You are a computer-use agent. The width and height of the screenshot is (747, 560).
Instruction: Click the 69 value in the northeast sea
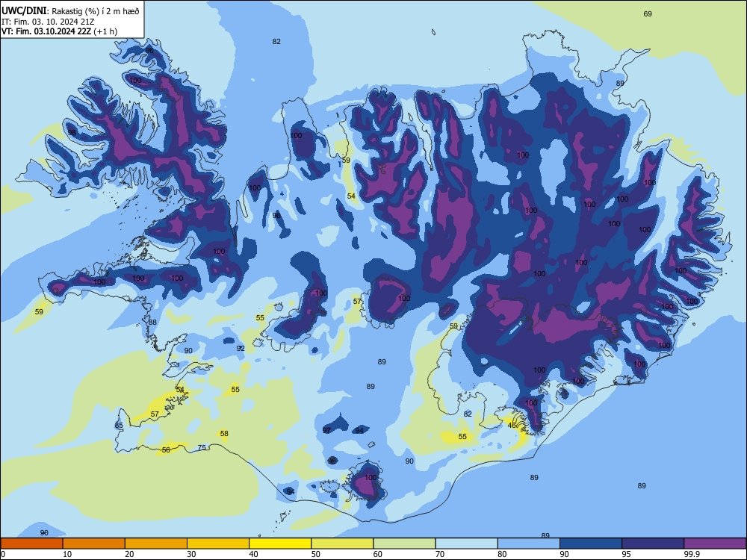648,13
